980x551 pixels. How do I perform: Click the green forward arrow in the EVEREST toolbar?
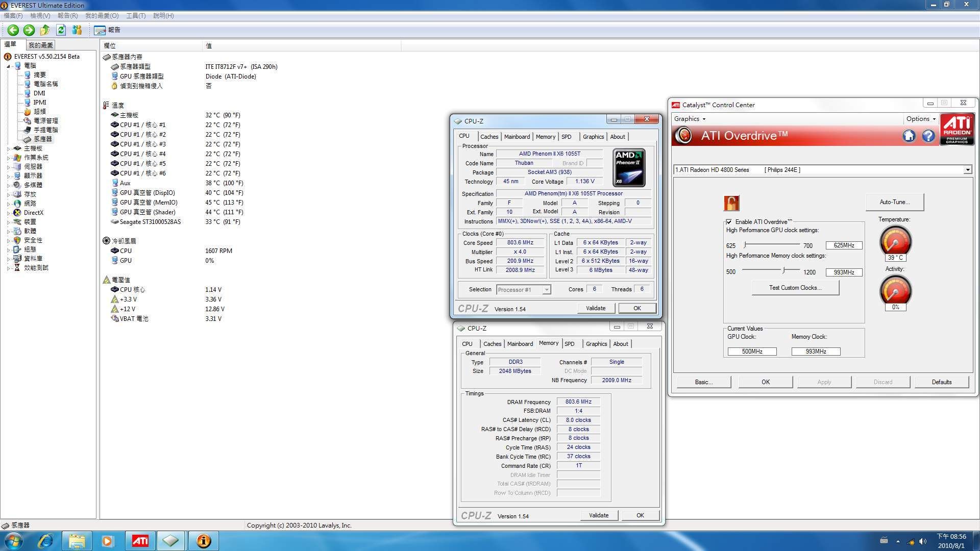tap(29, 30)
